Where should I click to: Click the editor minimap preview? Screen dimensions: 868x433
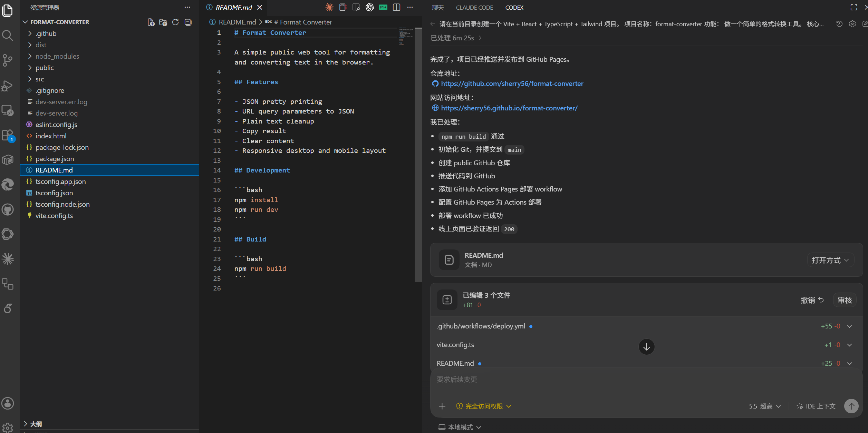pos(406,36)
